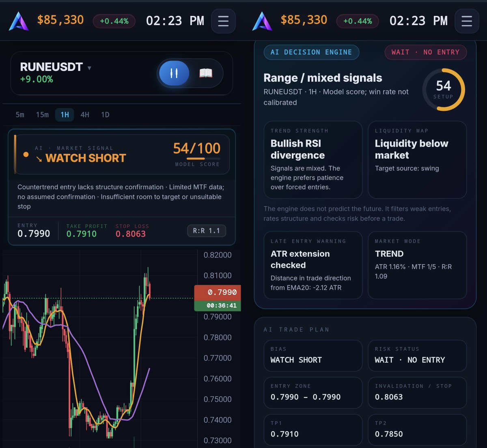Screen dimensions: 487x448
Task: Click the +0.44% badge on right screen
Action: point(358,21)
